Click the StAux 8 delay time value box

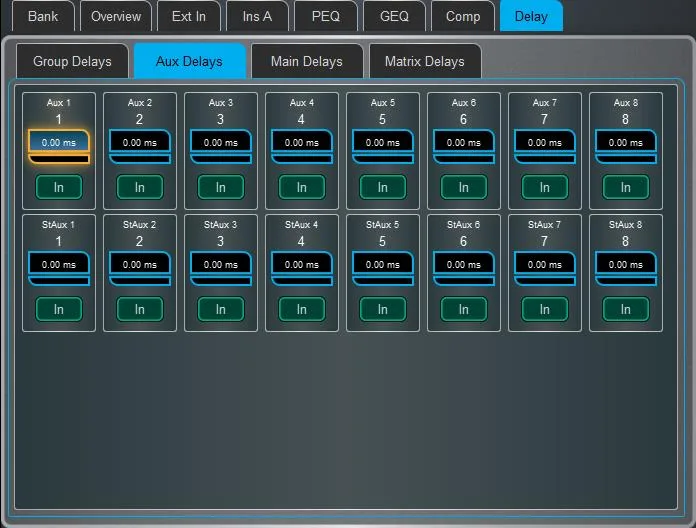tap(626, 264)
